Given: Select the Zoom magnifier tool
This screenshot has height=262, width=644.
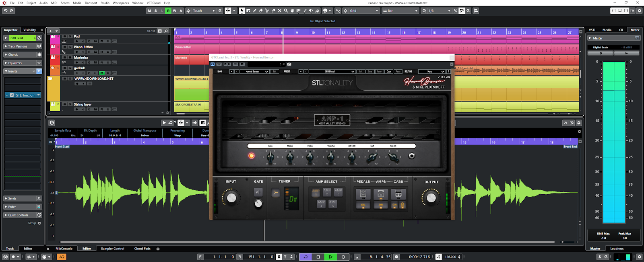Looking at the screenshot, I should (x=286, y=10).
